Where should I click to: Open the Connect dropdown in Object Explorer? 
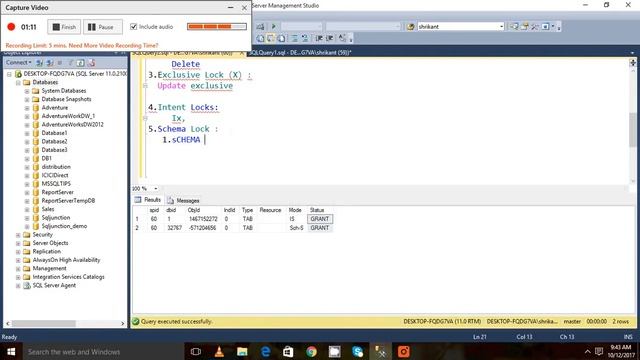pos(18,62)
